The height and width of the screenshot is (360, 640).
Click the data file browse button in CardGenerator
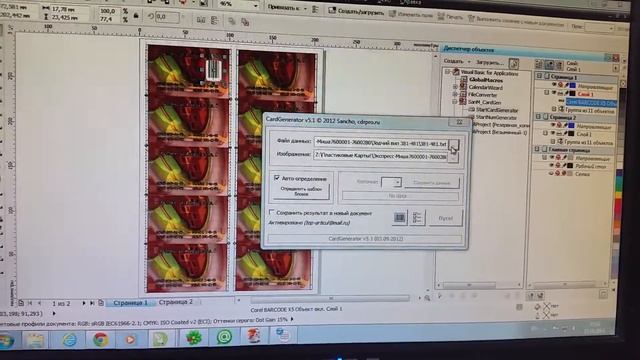(453, 144)
